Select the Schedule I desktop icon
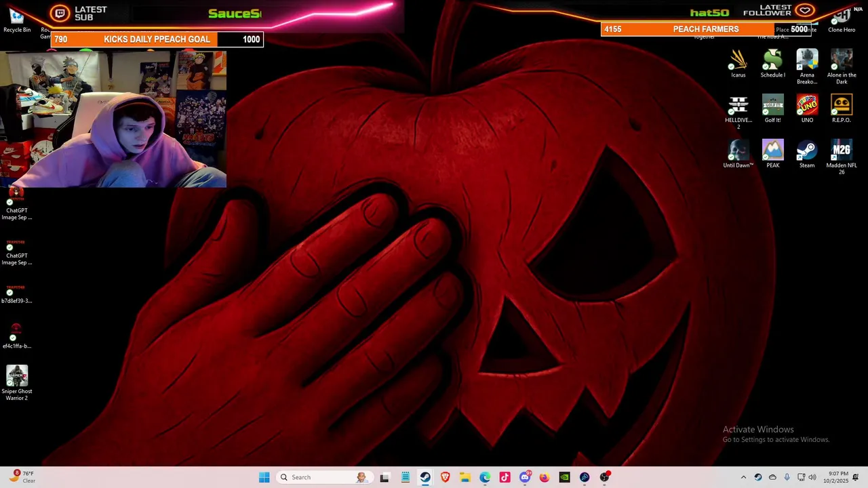 (x=772, y=64)
